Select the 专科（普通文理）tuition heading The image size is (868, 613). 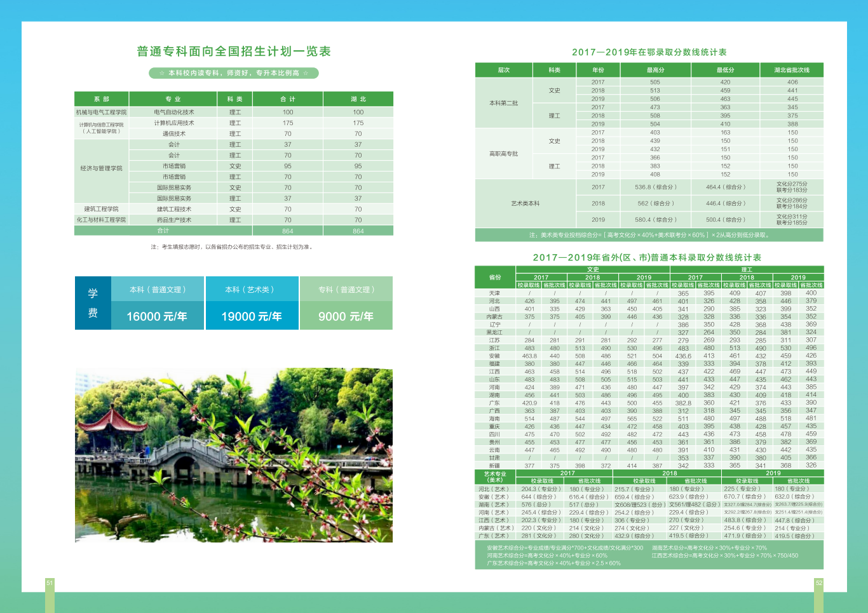[x=346, y=290]
